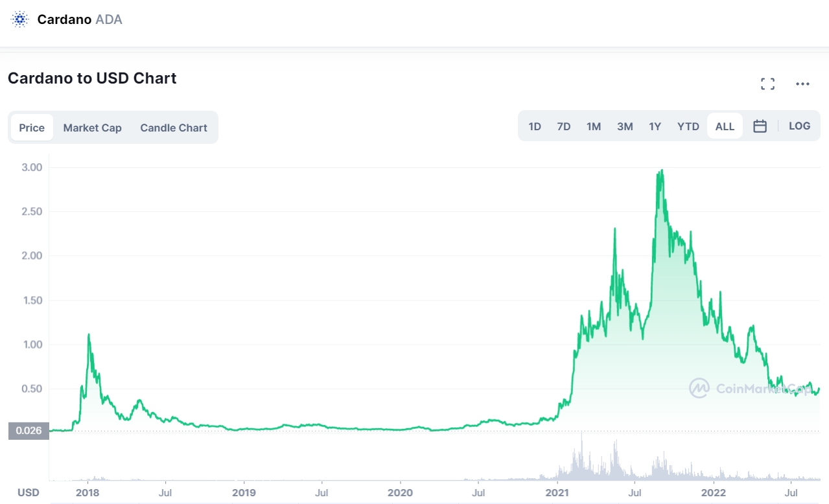Click the 0.026 price label on axis

(29, 431)
